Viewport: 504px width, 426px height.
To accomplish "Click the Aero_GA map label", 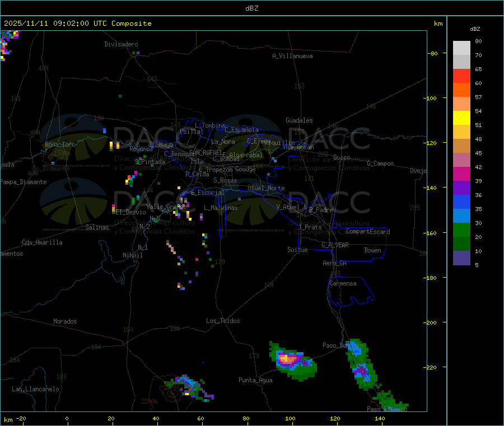I will pyautogui.click(x=335, y=263).
